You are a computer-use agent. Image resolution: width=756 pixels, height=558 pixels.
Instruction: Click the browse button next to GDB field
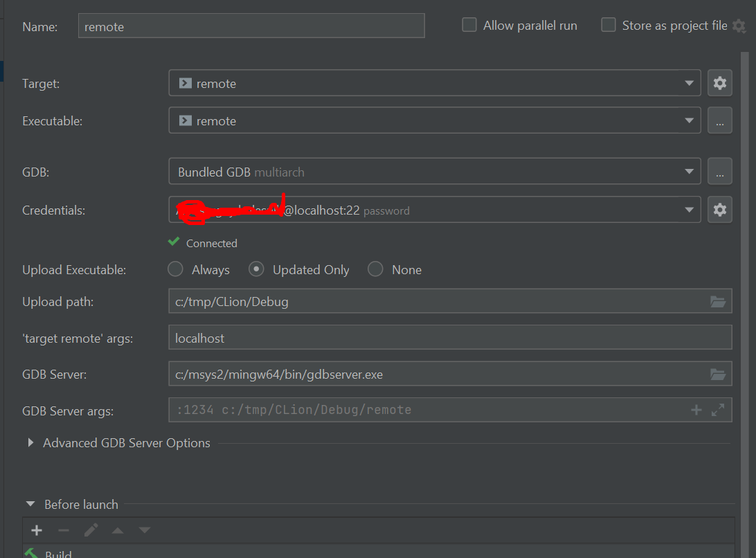(719, 171)
